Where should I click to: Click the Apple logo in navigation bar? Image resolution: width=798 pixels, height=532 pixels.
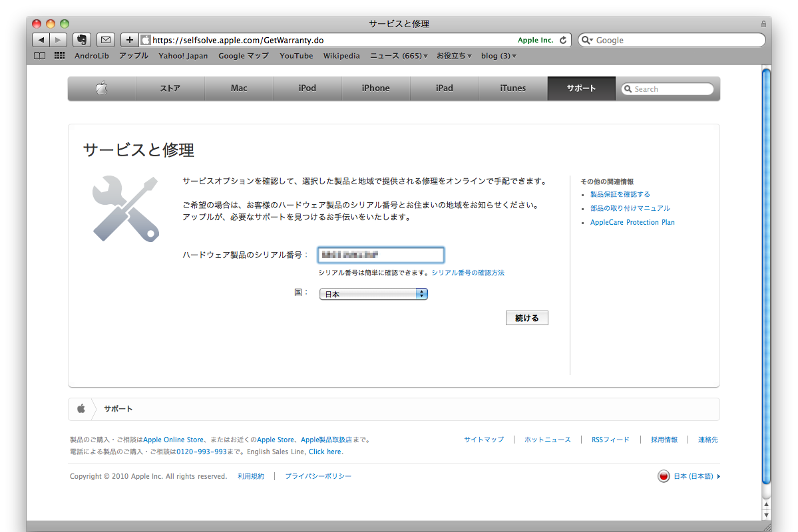pyautogui.click(x=102, y=88)
